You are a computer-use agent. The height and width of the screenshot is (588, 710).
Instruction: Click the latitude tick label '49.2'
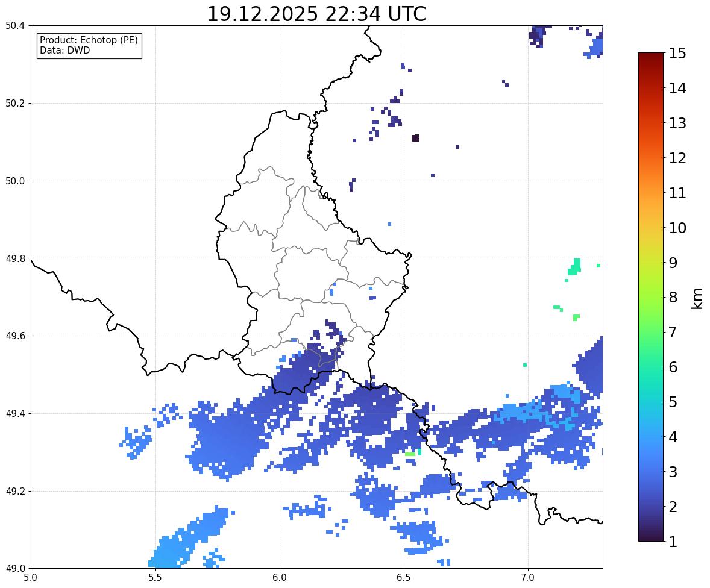15,491
